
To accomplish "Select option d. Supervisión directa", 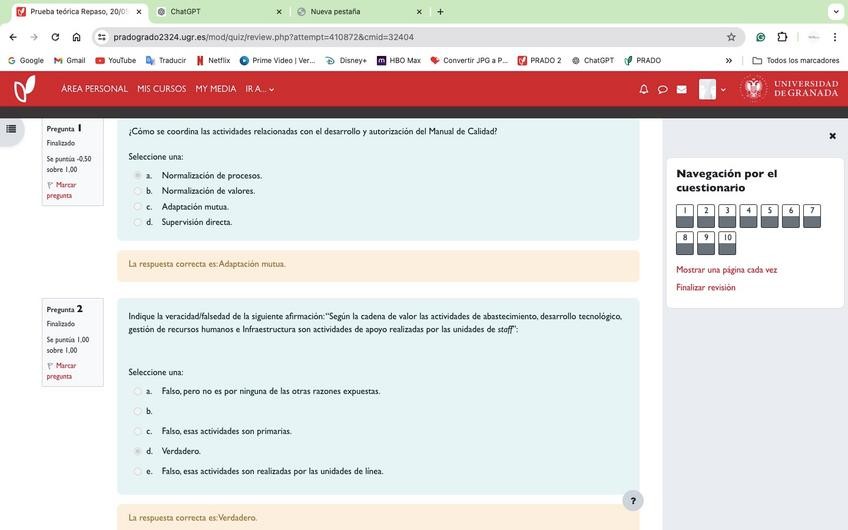I will point(138,222).
